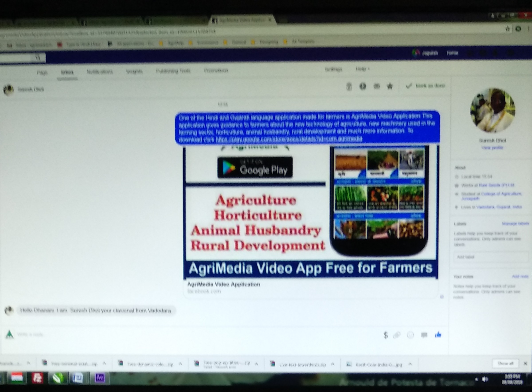The width and height of the screenshot is (532, 392).
Task: Click the Add label input field
Action: coord(491,257)
